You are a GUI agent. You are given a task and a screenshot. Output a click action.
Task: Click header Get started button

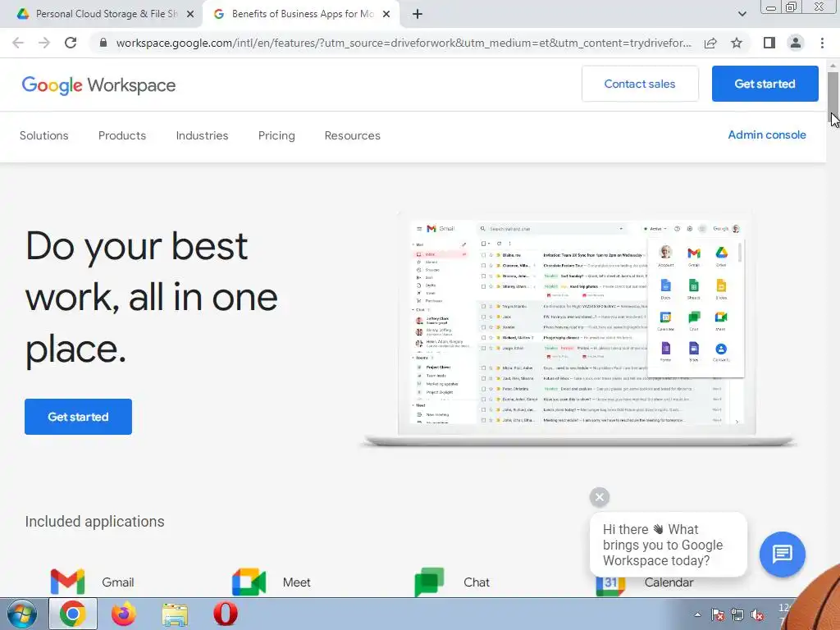click(x=765, y=84)
